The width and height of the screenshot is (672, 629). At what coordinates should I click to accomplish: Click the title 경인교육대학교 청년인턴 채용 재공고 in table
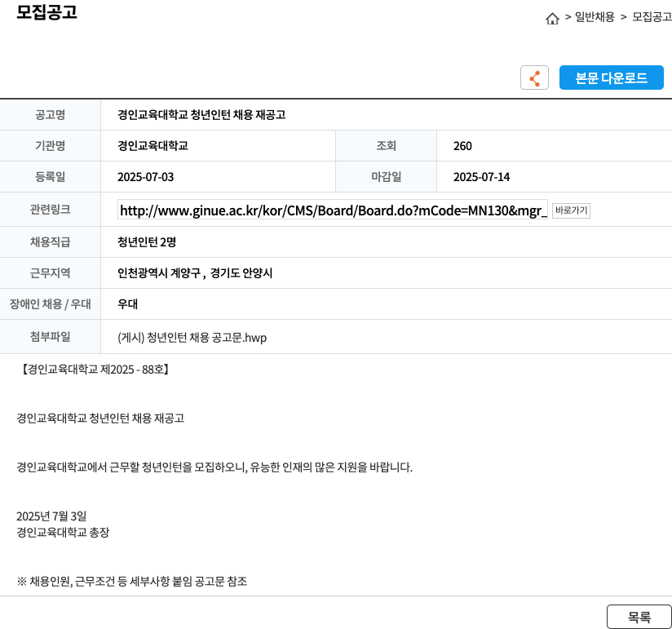pyautogui.click(x=201, y=115)
